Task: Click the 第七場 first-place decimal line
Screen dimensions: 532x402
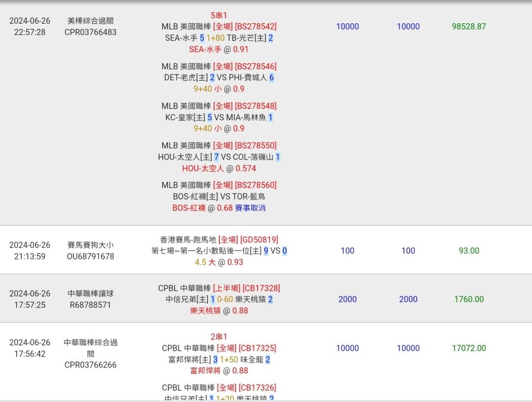Action: 219,251
